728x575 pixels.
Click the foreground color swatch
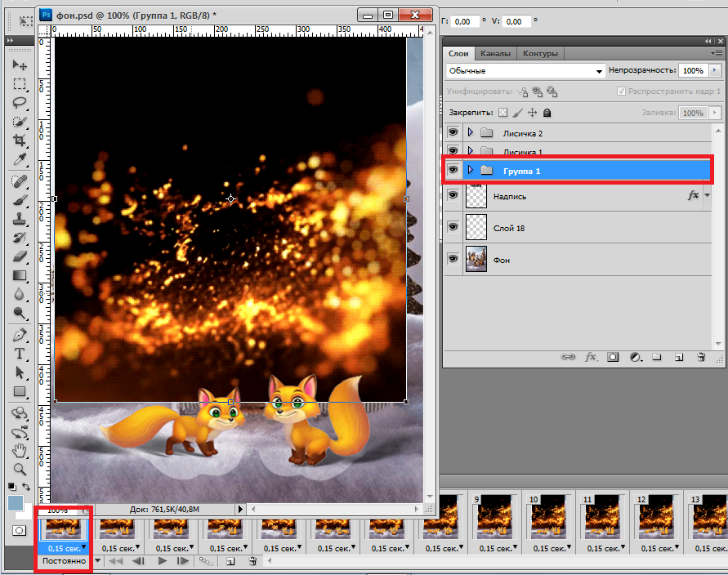point(16,503)
